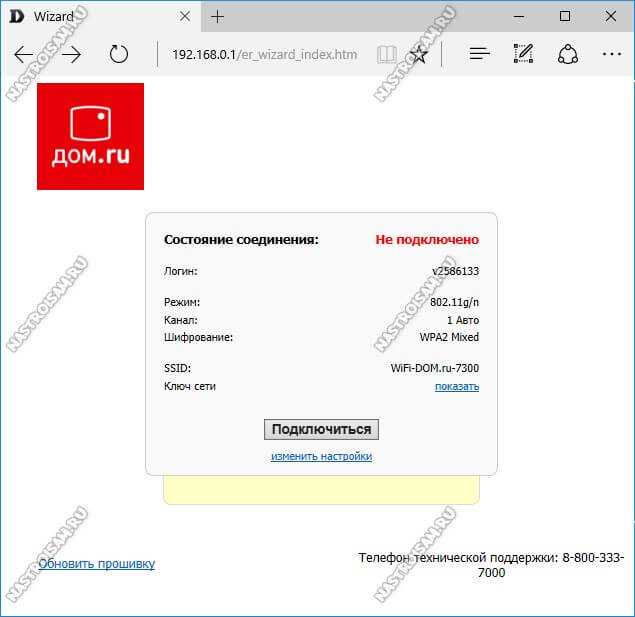Click the Шифрование label
The image size is (635, 617).
(x=198, y=337)
